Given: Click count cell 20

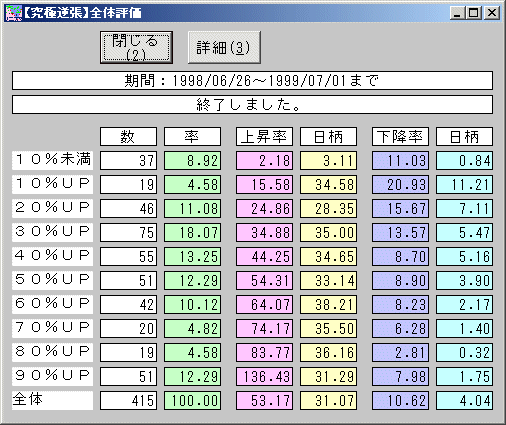Looking at the screenshot, I should click(128, 328).
